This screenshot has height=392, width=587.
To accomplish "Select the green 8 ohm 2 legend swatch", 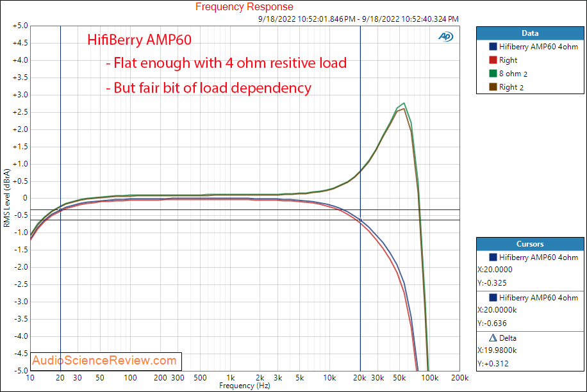I will click(x=493, y=73).
